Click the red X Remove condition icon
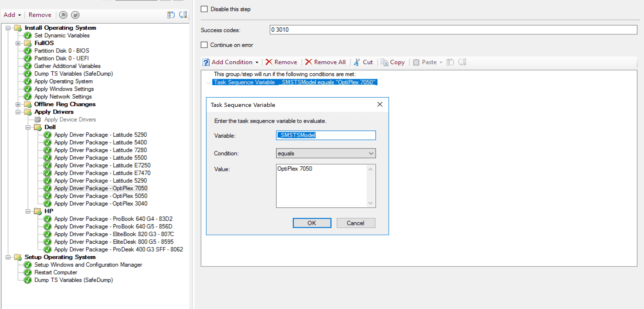Image resolution: width=644 pixels, height=309 pixels. click(269, 62)
